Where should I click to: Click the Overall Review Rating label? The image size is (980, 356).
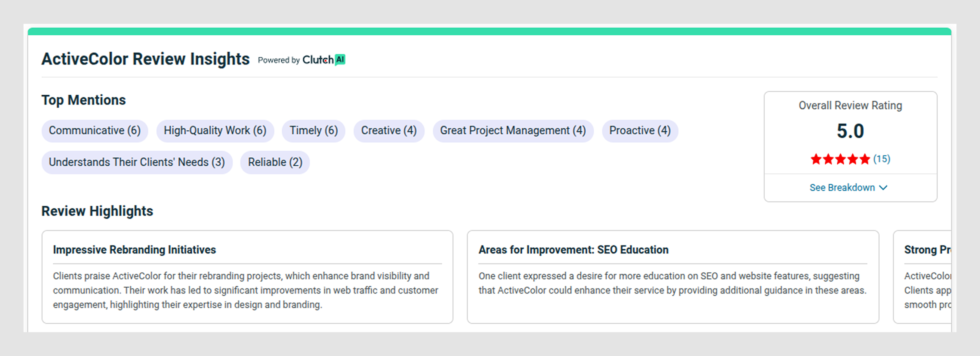[x=850, y=105]
